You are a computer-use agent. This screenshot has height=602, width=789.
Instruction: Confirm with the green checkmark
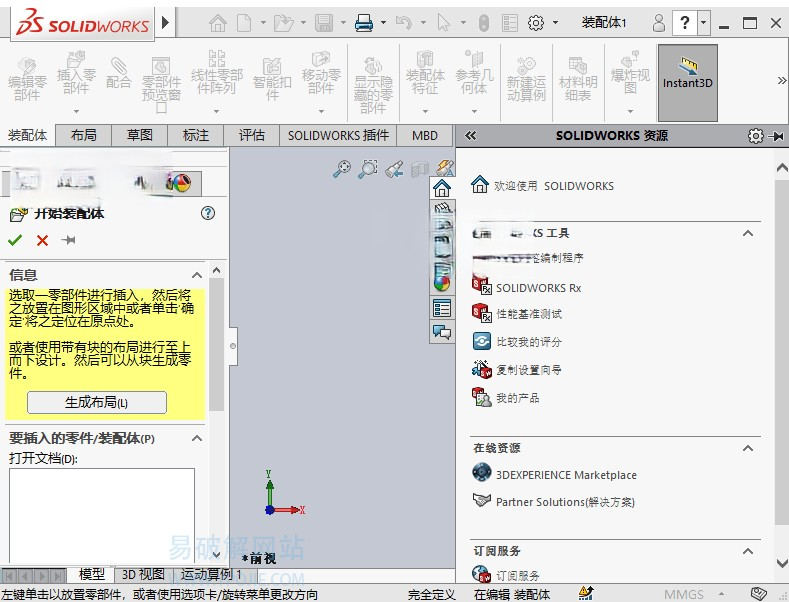pos(15,240)
